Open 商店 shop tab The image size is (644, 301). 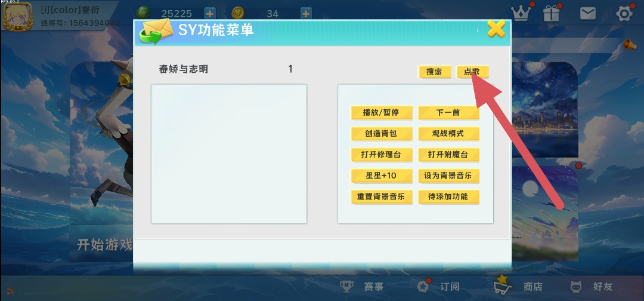tap(532, 287)
